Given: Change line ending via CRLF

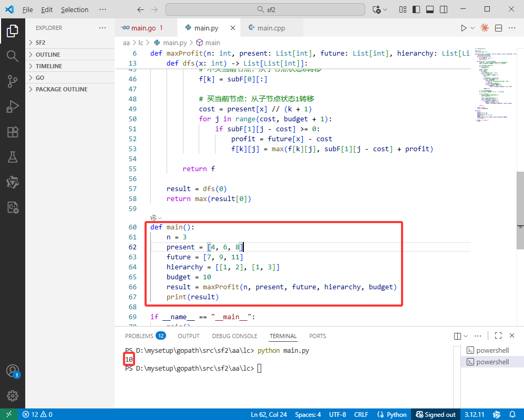Looking at the screenshot, I should pos(361,414).
